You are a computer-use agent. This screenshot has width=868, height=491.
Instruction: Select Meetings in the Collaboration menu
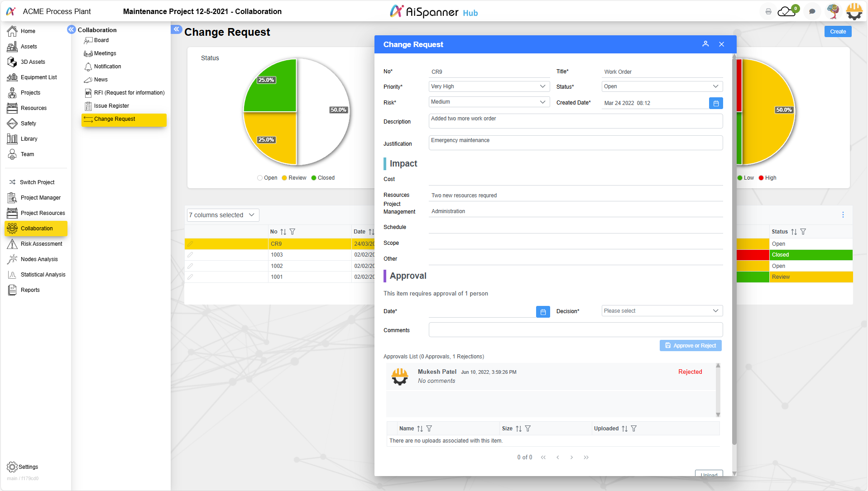(x=105, y=53)
